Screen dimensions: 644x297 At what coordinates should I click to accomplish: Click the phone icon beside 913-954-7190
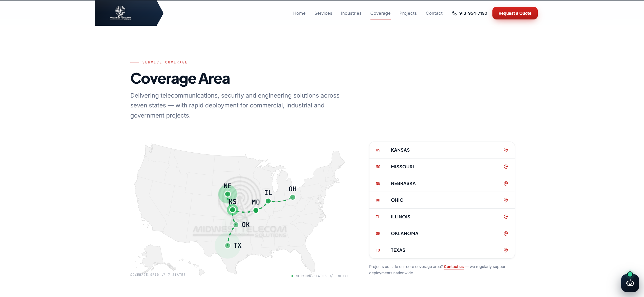click(x=454, y=13)
